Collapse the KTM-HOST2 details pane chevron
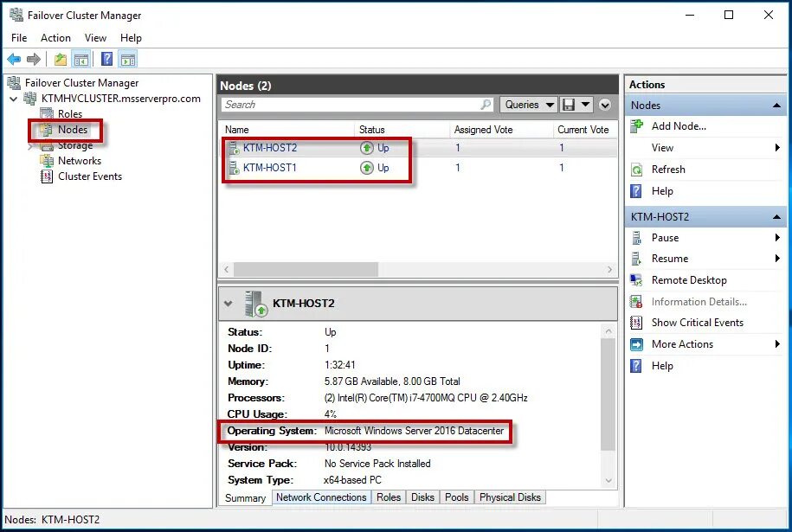The image size is (792, 532). (229, 304)
